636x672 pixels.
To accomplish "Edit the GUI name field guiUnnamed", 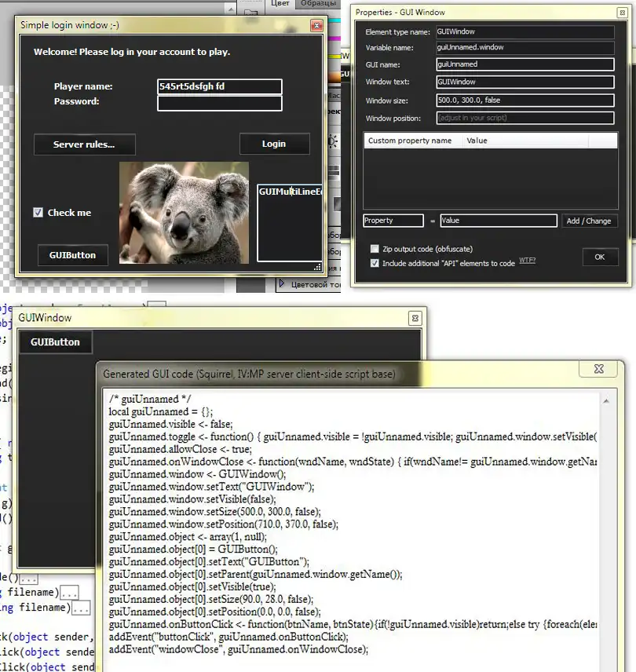I will pyautogui.click(x=525, y=64).
